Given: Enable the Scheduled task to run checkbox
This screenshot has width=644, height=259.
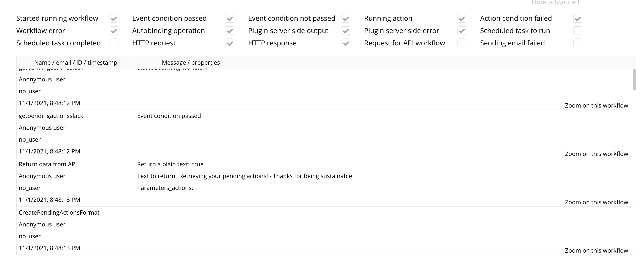Looking at the screenshot, I should pos(578,31).
